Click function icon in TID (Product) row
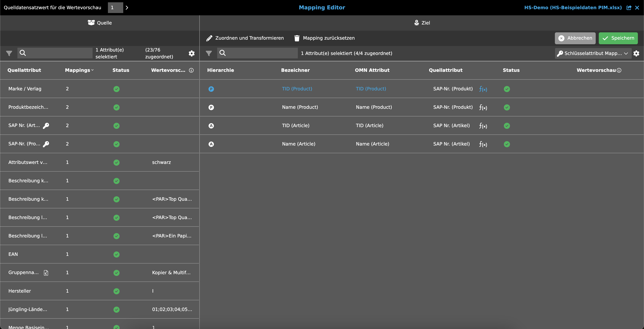This screenshot has width=644, height=329. coord(483,89)
